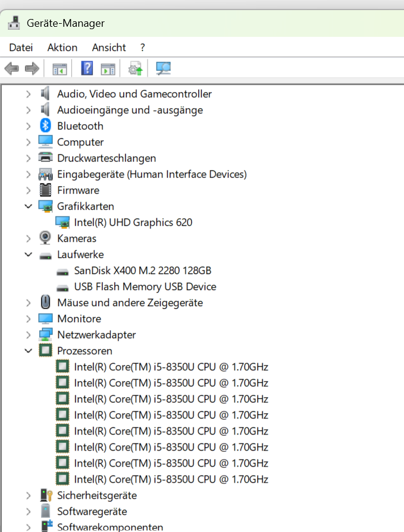Expand the Firmware node
The image size is (404, 532).
click(29, 190)
